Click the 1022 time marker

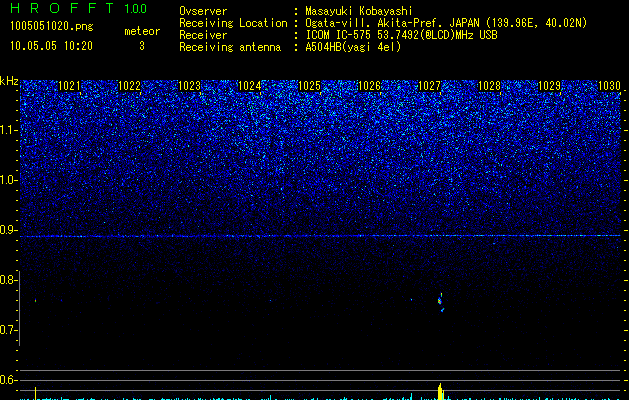[130, 86]
